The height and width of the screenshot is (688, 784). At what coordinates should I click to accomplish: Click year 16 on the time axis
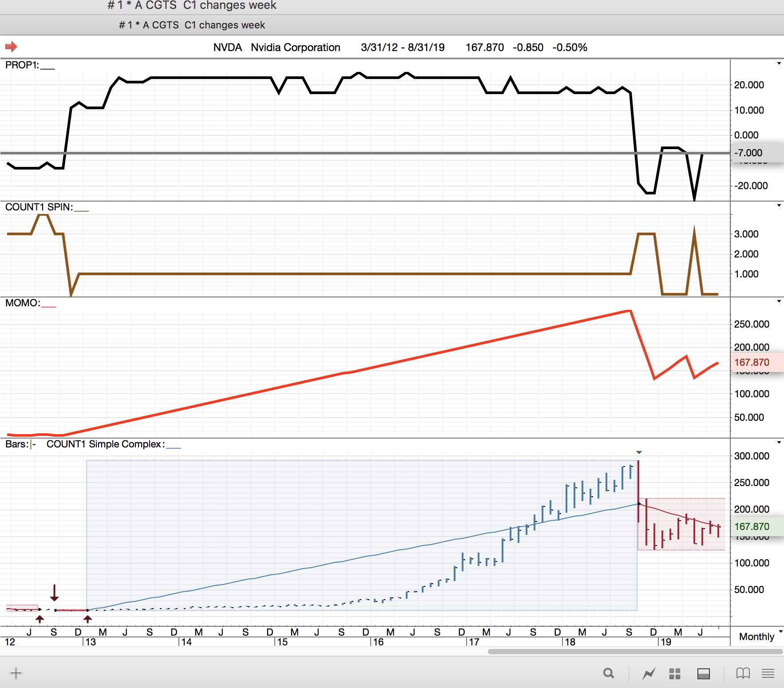click(x=379, y=642)
